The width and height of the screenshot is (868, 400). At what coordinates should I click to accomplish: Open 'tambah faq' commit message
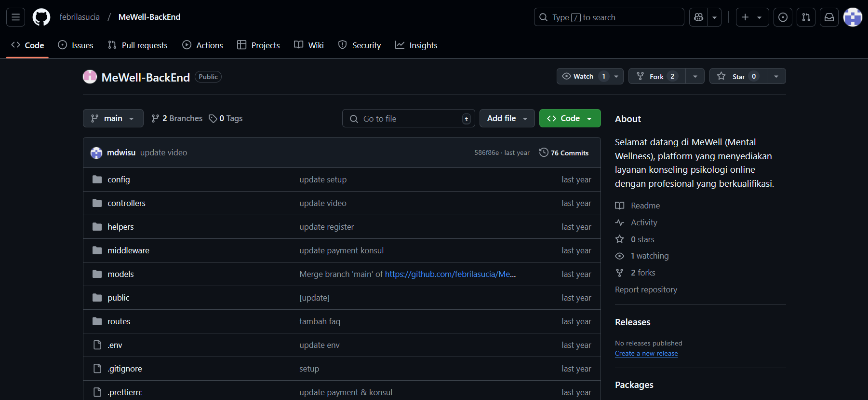320,321
